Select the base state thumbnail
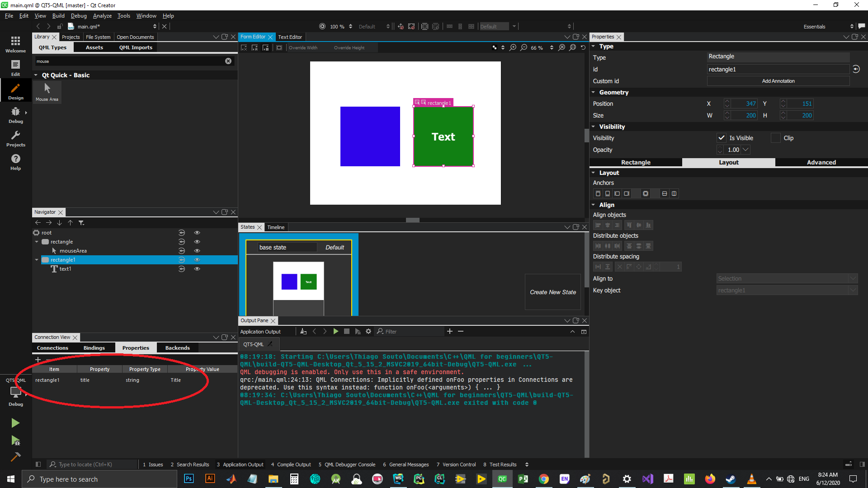The height and width of the screenshot is (488, 868). point(298,280)
